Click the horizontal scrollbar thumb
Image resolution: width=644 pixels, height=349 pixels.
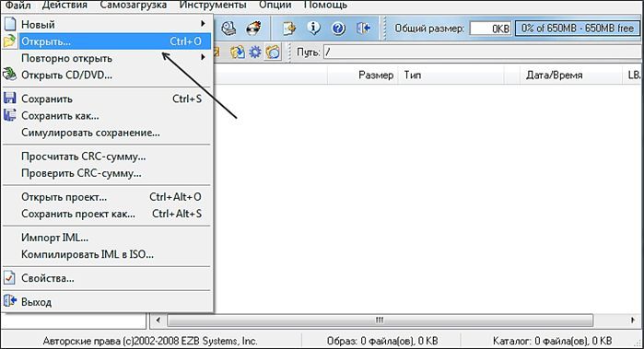coord(380,320)
